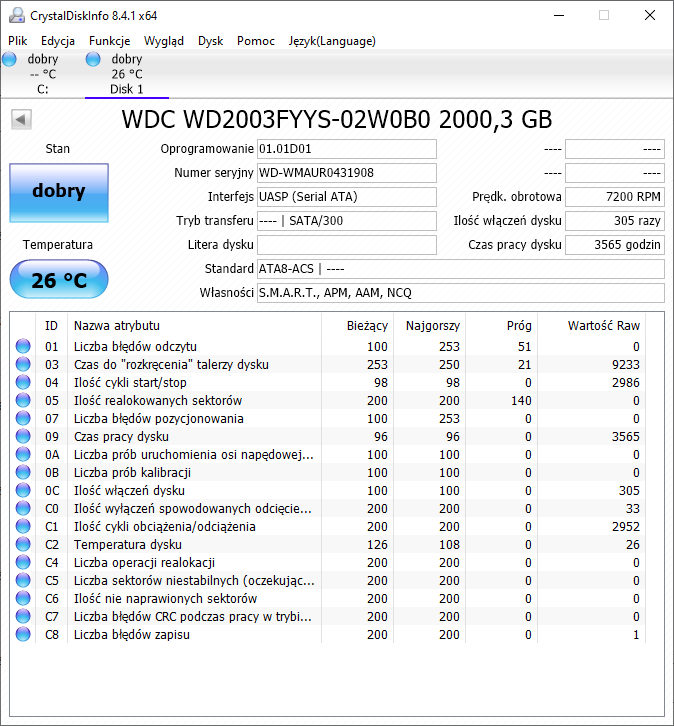Click the 3565 godzin working time field
This screenshot has height=726, width=674.
point(615,245)
